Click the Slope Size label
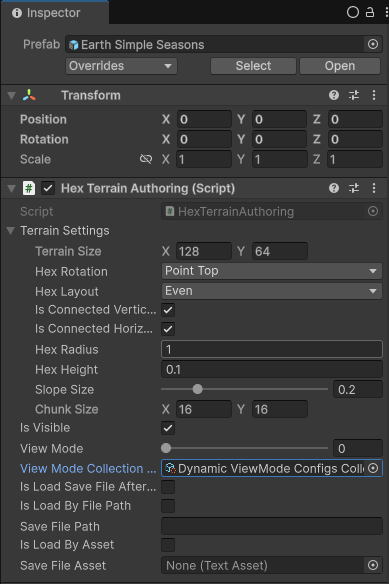Screen dimensions: 389x584 point(64,390)
